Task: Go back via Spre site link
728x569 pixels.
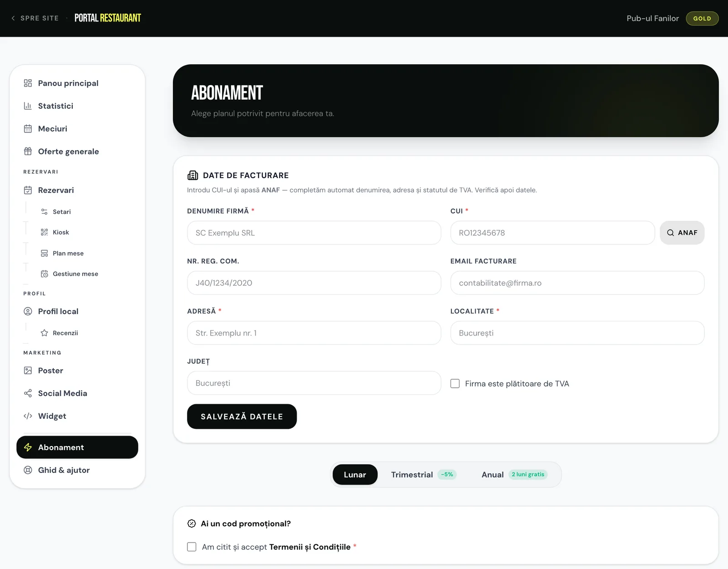Action: 35,18
